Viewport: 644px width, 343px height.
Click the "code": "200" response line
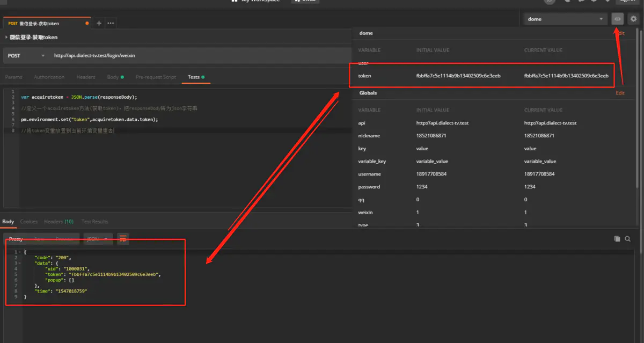[x=53, y=258]
